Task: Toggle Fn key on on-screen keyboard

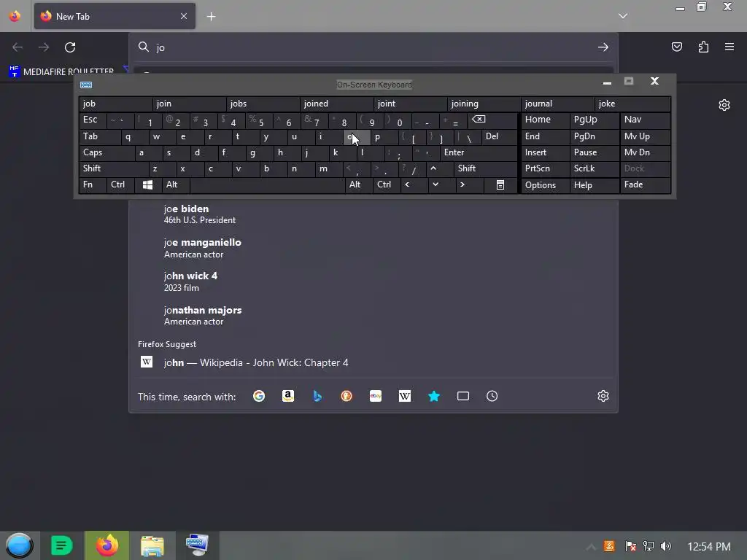Action: click(x=93, y=184)
